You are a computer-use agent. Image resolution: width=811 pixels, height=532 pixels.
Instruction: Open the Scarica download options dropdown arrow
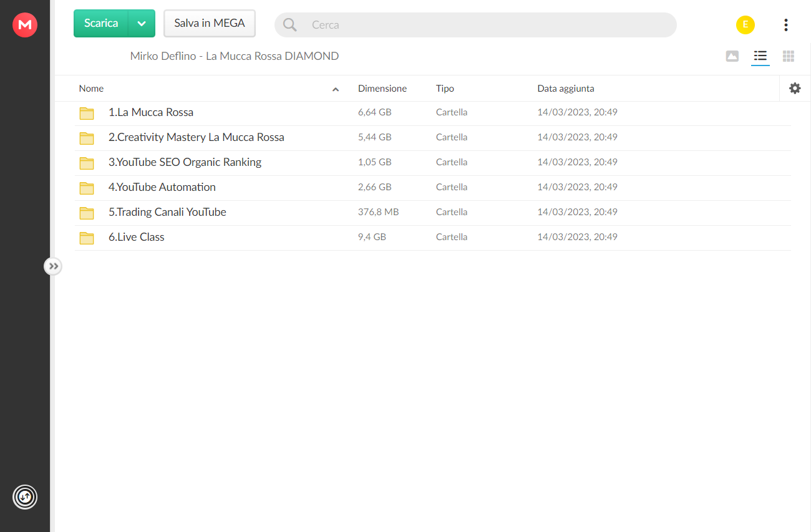click(142, 24)
